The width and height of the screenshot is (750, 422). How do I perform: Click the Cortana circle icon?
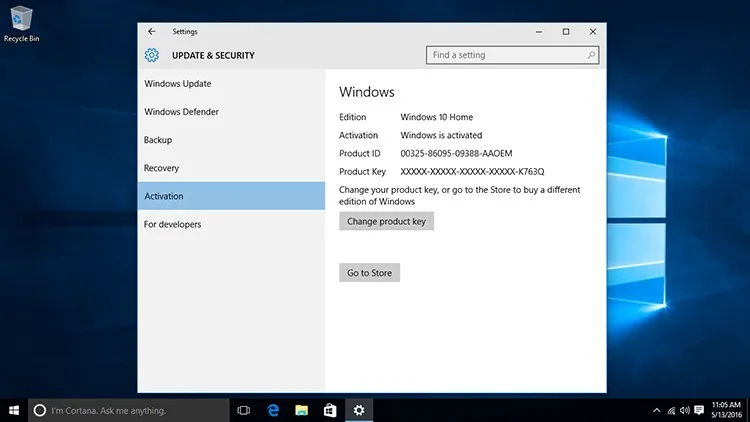pyautogui.click(x=40, y=410)
